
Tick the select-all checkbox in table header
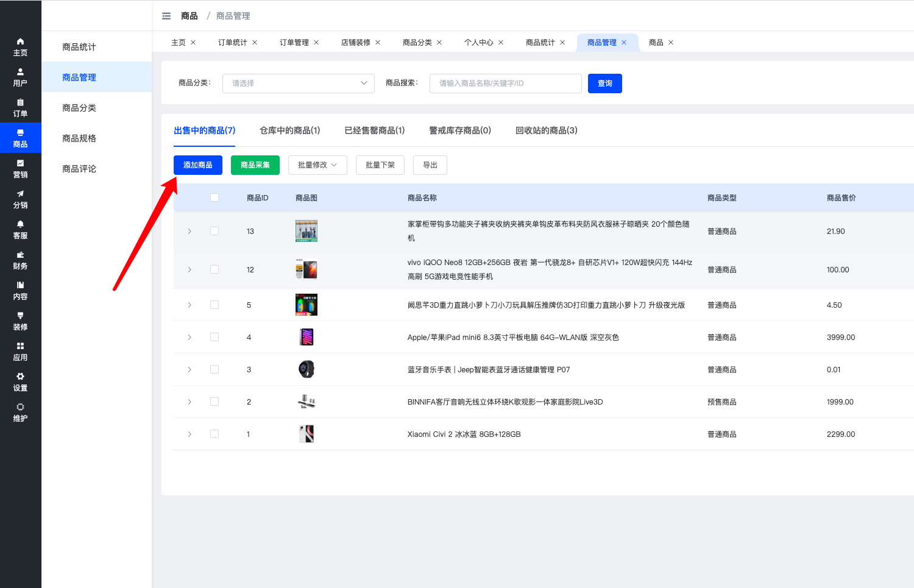(214, 197)
